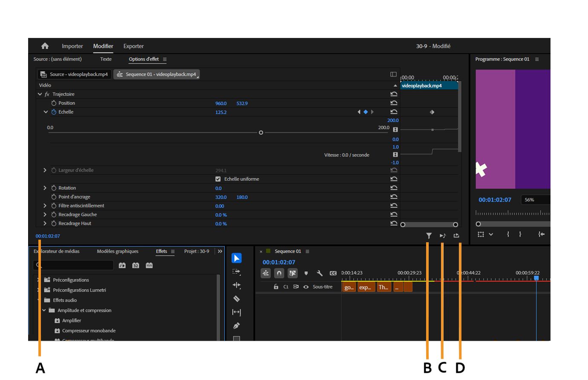The image size is (588, 380).
Task: Expand the Filtre antiscintillement property
Action: 45,206
